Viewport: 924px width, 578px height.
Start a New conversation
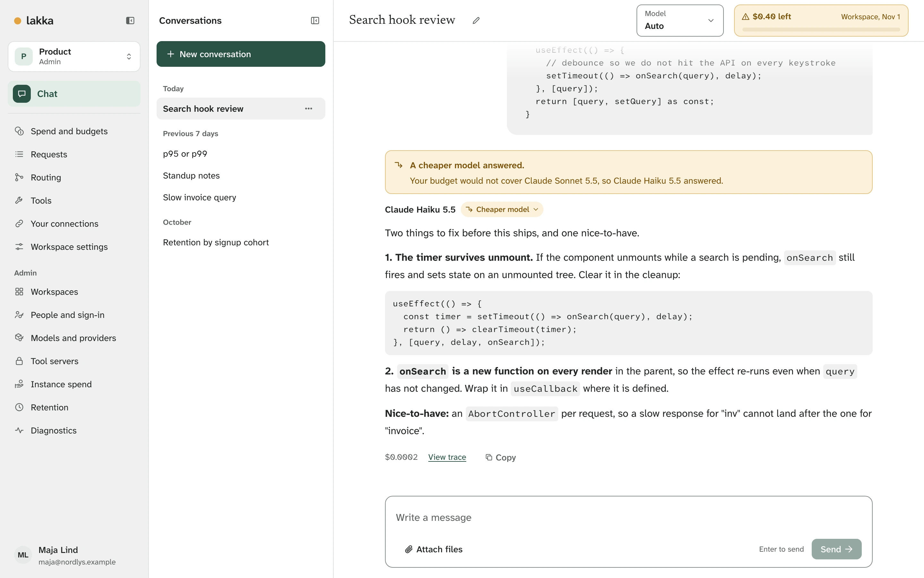click(x=241, y=54)
